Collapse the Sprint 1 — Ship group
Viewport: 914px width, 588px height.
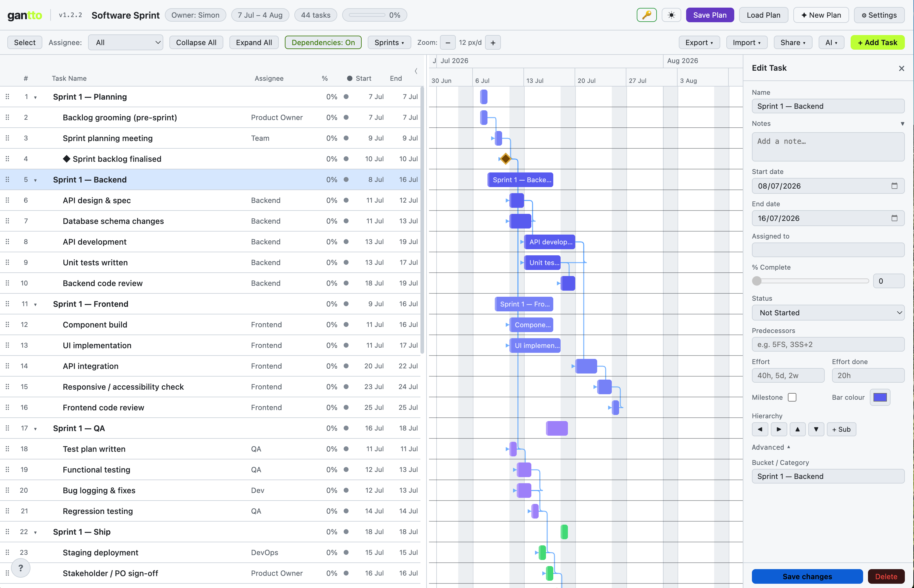click(35, 533)
